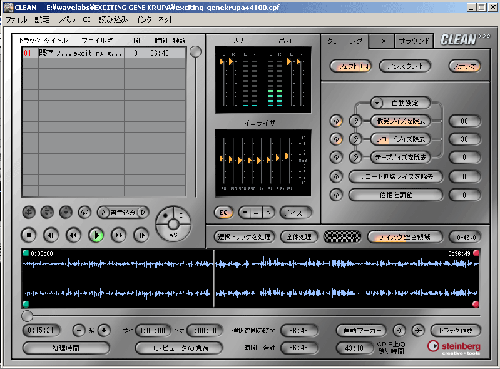The image size is (500, 369).
Task: Jump to next marker with the skip-forward button
Action: click(141, 235)
